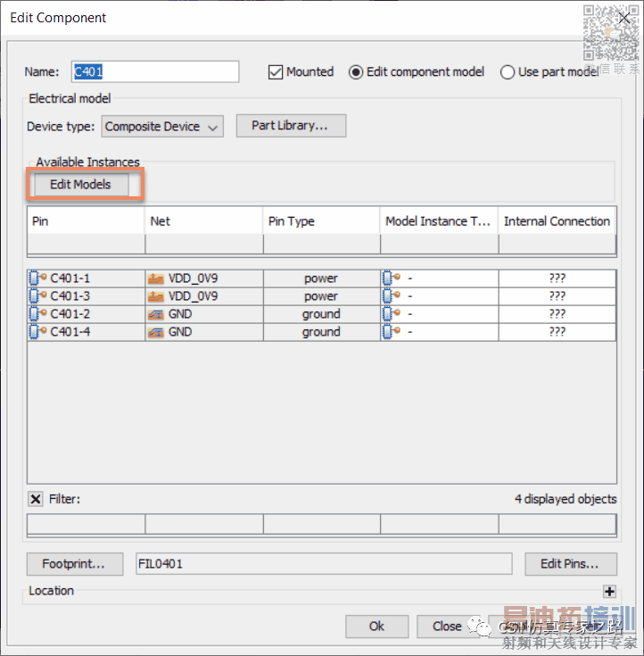Select the C401-1 pin row text
Viewport: 644px width, 656px height.
(x=70, y=278)
